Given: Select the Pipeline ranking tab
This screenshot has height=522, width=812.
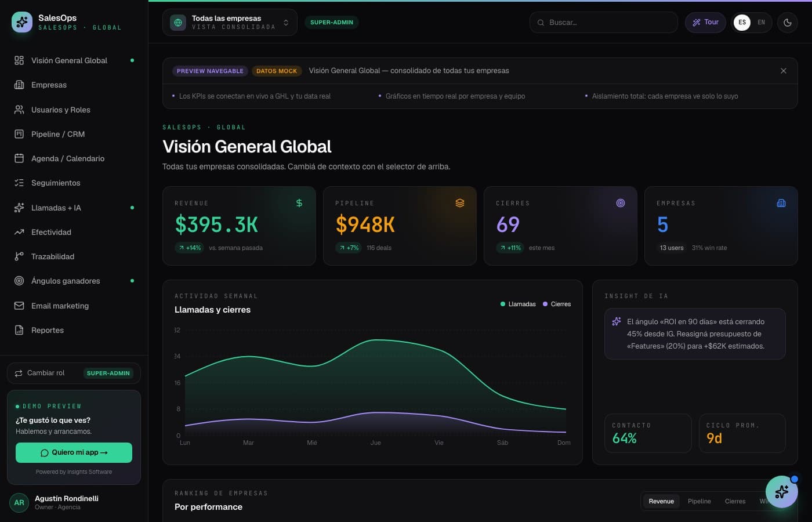Looking at the screenshot, I should (x=699, y=501).
